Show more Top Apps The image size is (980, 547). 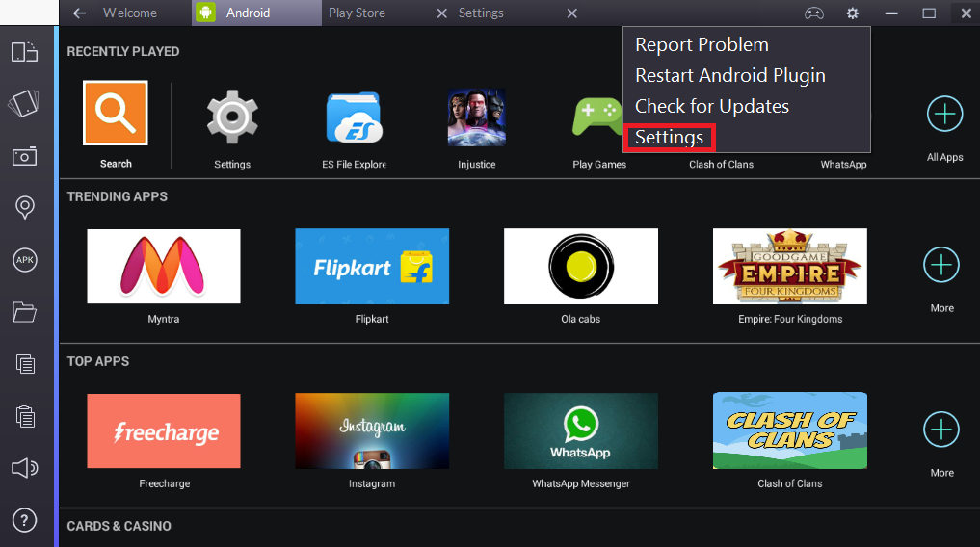click(941, 430)
